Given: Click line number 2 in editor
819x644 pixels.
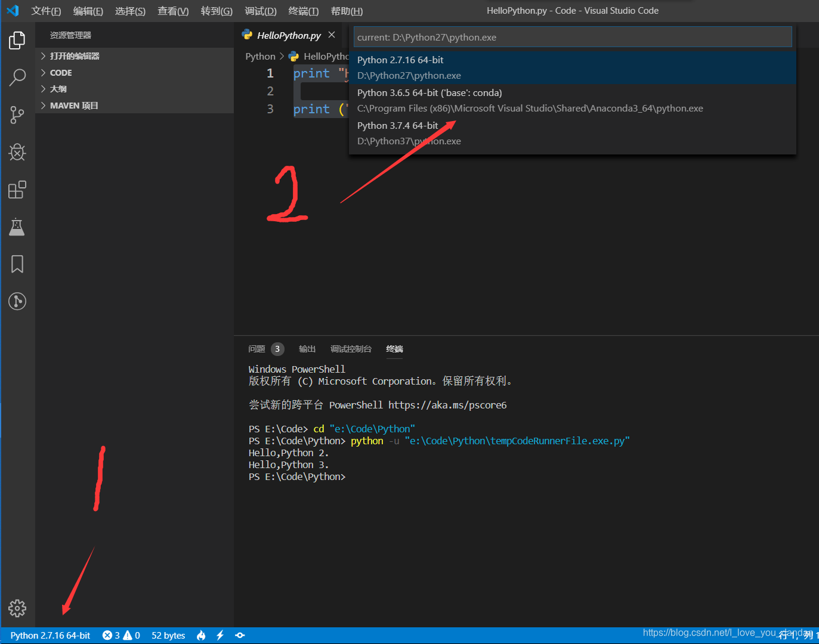Looking at the screenshot, I should (x=270, y=91).
